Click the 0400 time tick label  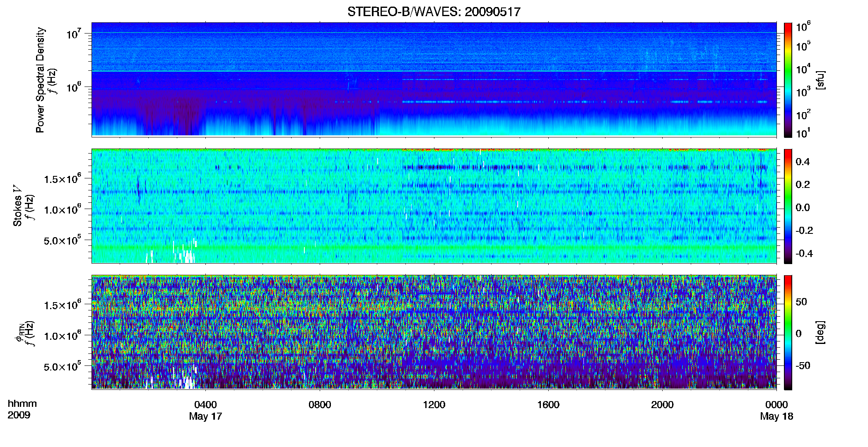(x=205, y=405)
